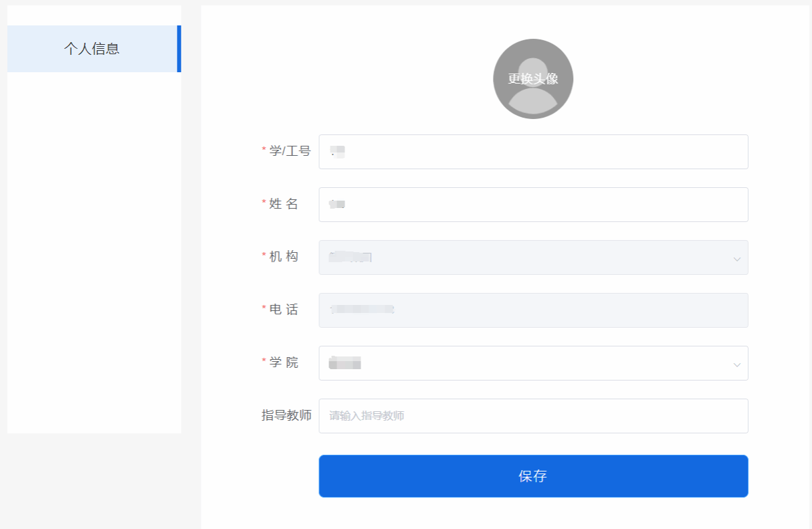Open the 个人信息 sidebar tab
Screen dimensions: 812x529
94,49
